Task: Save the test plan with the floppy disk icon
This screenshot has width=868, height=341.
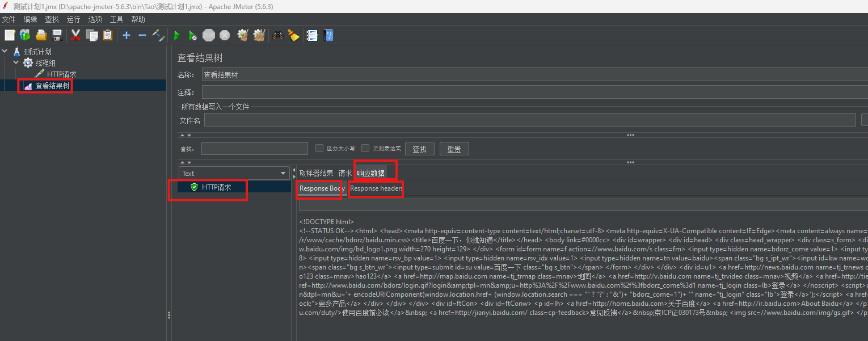Action: [57, 35]
